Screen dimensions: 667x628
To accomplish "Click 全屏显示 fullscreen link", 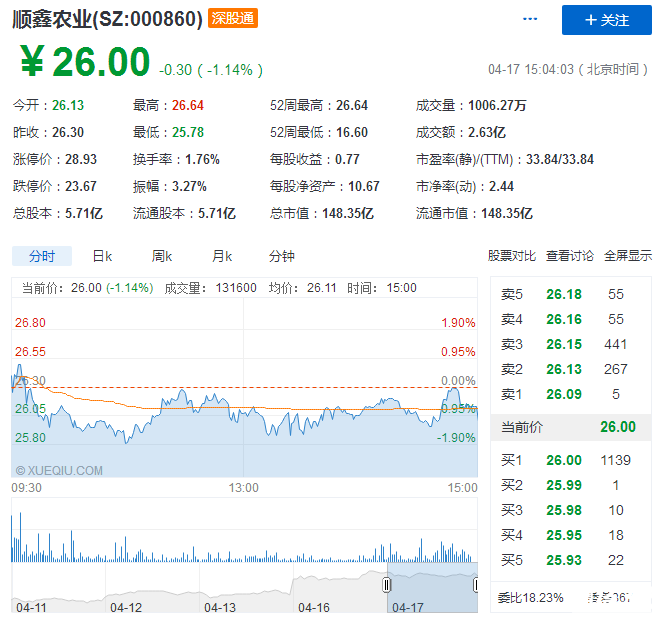I will pyautogui.click(x=628, y=256).
